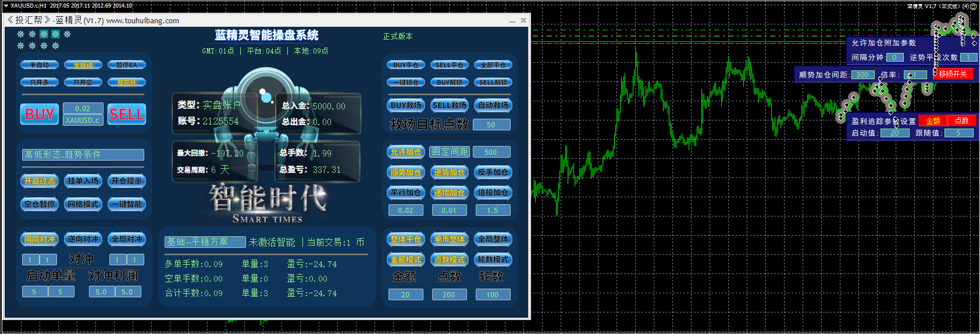Viewport: 980px width, 334px height.
Task: Open the 基础—平稳方案 scheme dropdown
Action: (x=205, y=242)
